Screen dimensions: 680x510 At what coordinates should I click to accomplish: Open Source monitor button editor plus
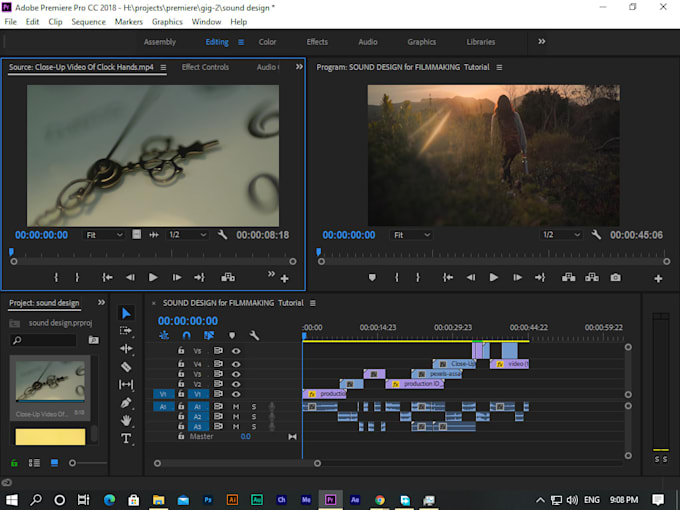coord(284,279)
